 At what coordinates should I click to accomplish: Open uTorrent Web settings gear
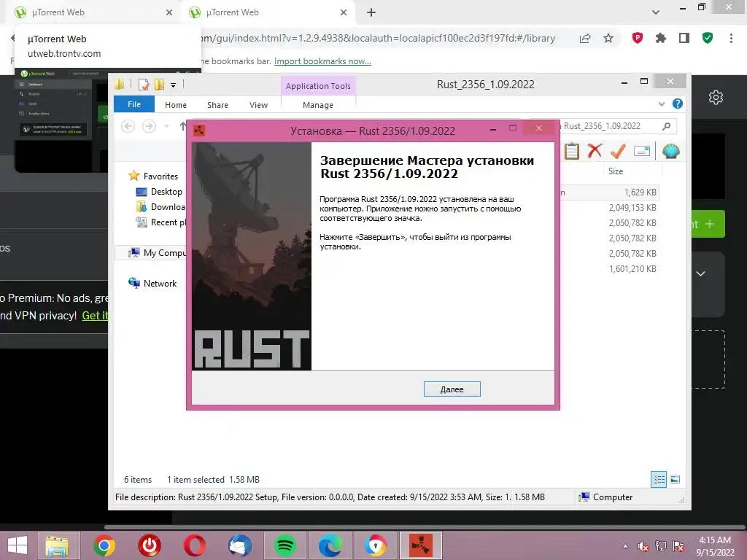click(716, 97)
